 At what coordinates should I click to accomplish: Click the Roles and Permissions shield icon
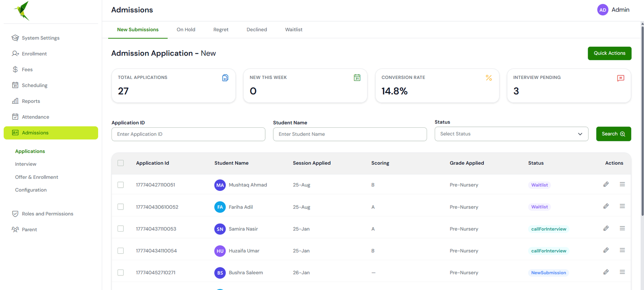[x=15, y=214]
